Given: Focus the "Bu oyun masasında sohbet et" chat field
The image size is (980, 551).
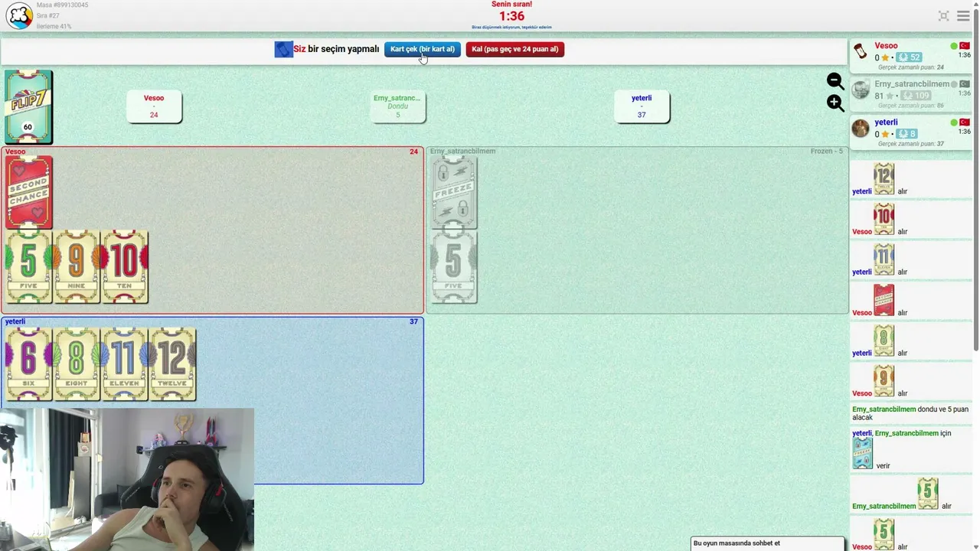Looking at the screenshot, I should (x=768, y=543).
